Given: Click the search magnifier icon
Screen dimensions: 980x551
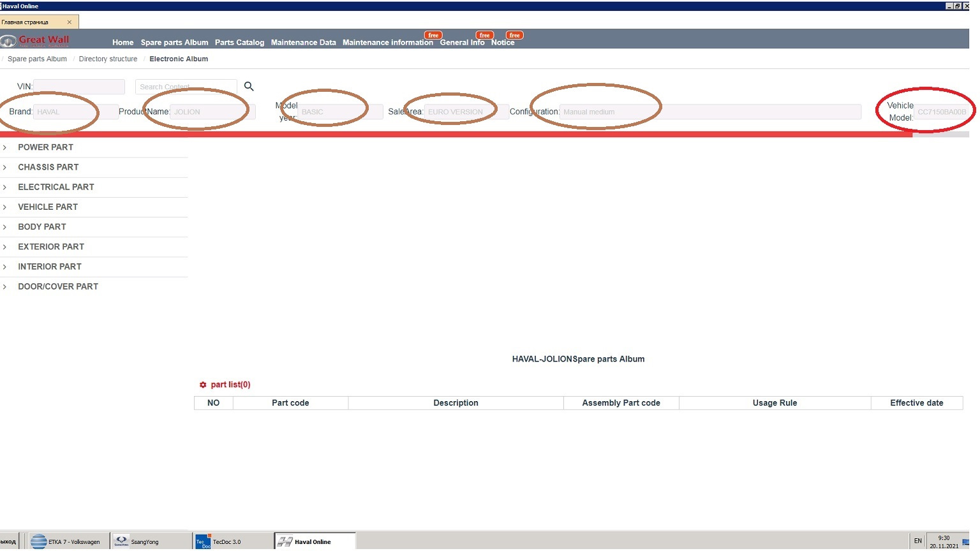Looking at the screenshot, I should (249, 86).
